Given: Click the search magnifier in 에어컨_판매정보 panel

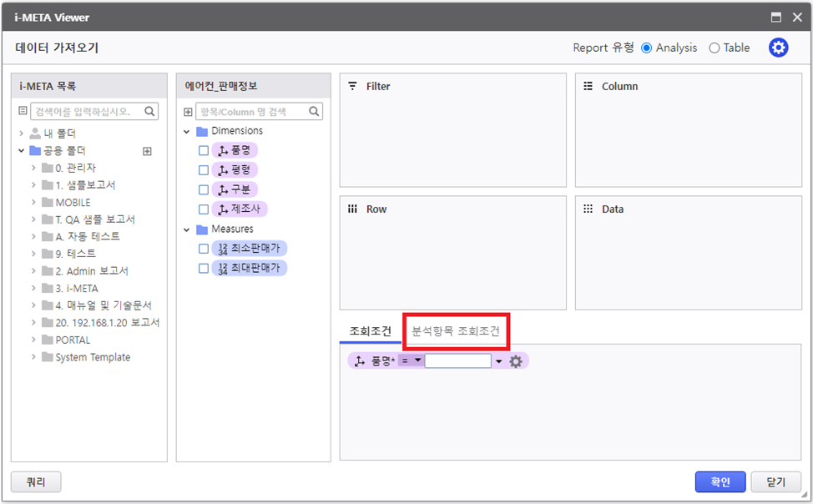Looking at the screenshot, I should click(315, 111).
